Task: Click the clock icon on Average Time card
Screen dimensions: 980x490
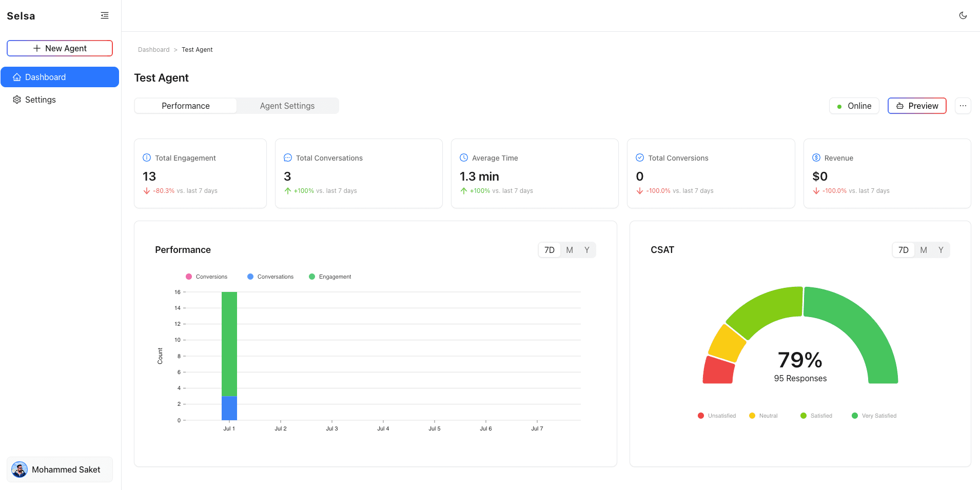Action: [464, 158]
